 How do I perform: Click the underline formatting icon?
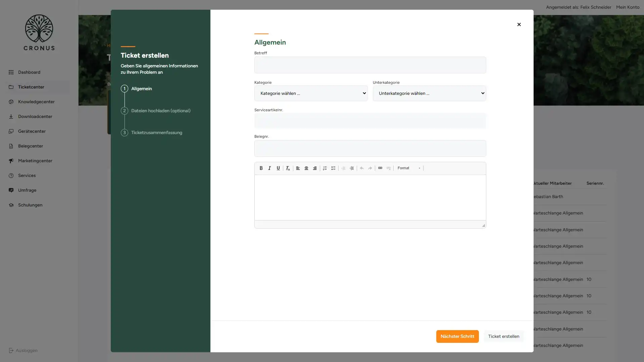pyautogui.click(x=278, y=168)
